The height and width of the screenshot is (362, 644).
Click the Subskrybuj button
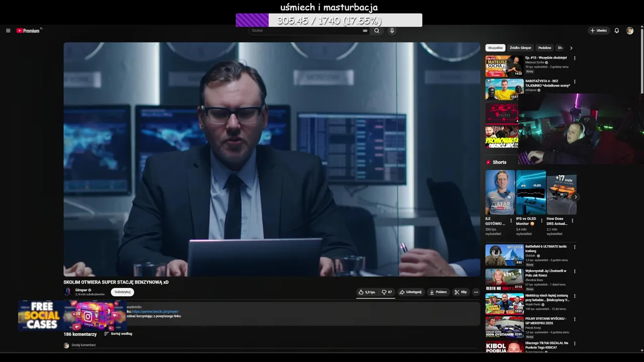click(122, 292)
